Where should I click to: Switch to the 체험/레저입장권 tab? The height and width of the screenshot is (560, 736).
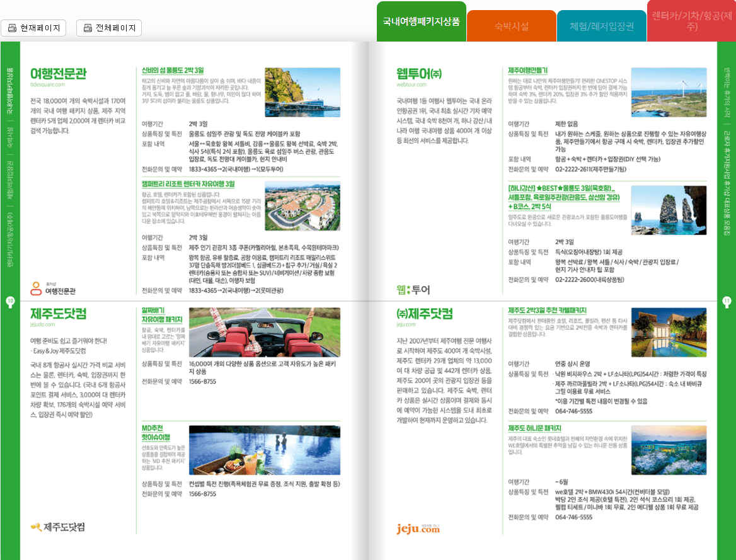(x=601, y=26)
